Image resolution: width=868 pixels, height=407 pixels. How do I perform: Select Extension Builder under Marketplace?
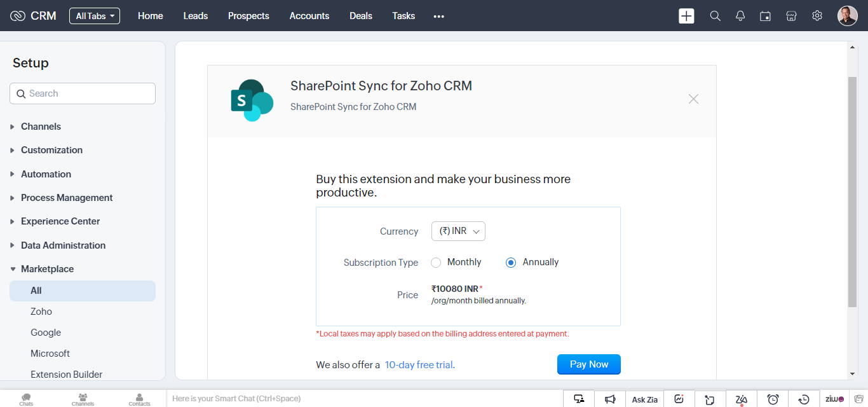[67, 375]
